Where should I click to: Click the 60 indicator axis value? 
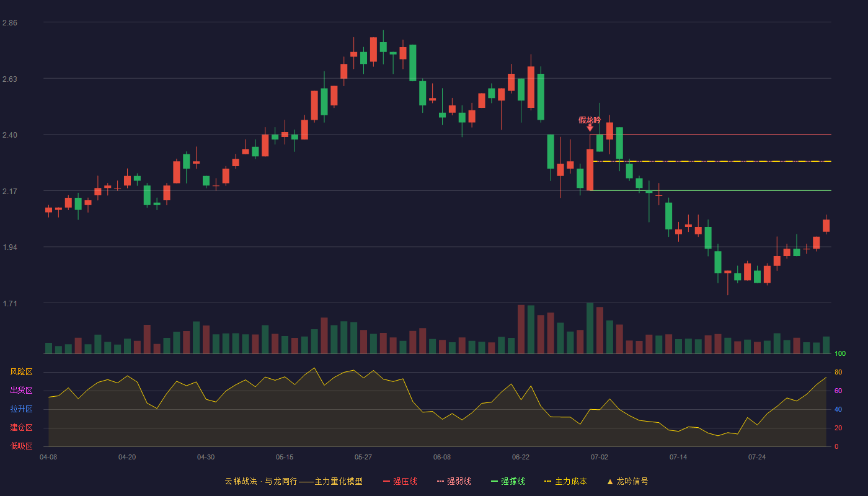click(x=838, y=391)
